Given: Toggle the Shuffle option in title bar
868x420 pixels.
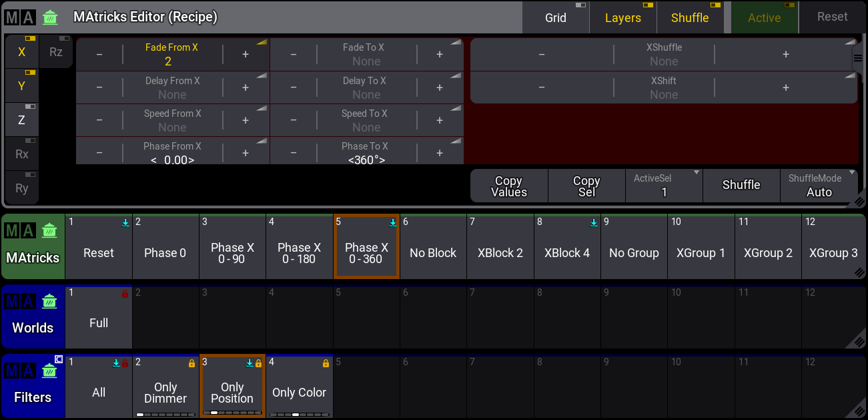Looking at the screenshot, I should 690,18.
